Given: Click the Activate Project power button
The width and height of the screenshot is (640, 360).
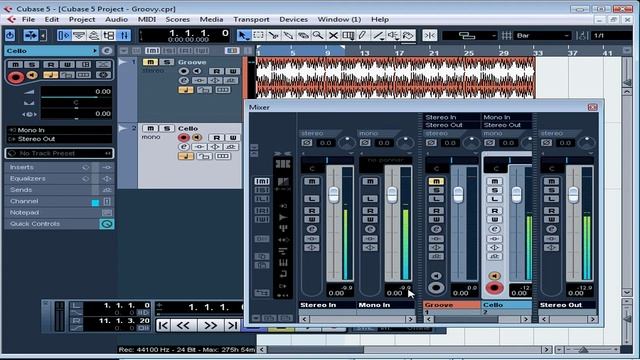Looking at the screenshot, I should tap(10, 36).
